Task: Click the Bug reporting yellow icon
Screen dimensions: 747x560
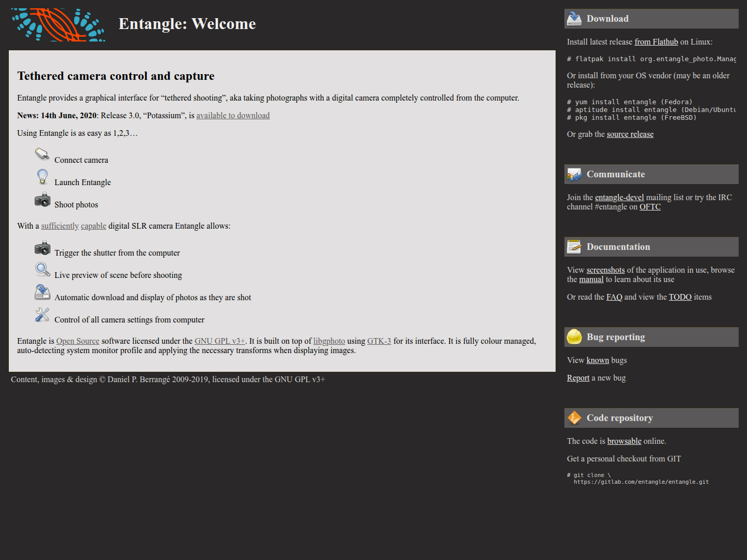Action: (x=574, y=337)
